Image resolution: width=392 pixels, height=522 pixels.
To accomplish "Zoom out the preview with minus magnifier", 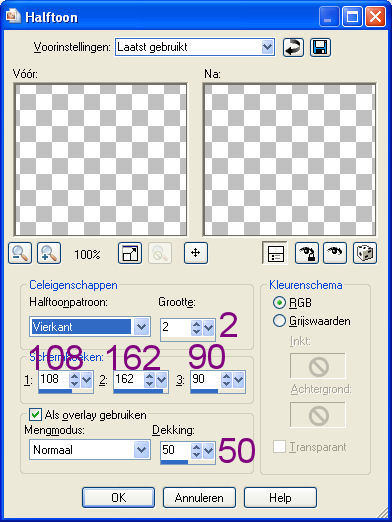I will pos(20,253).
